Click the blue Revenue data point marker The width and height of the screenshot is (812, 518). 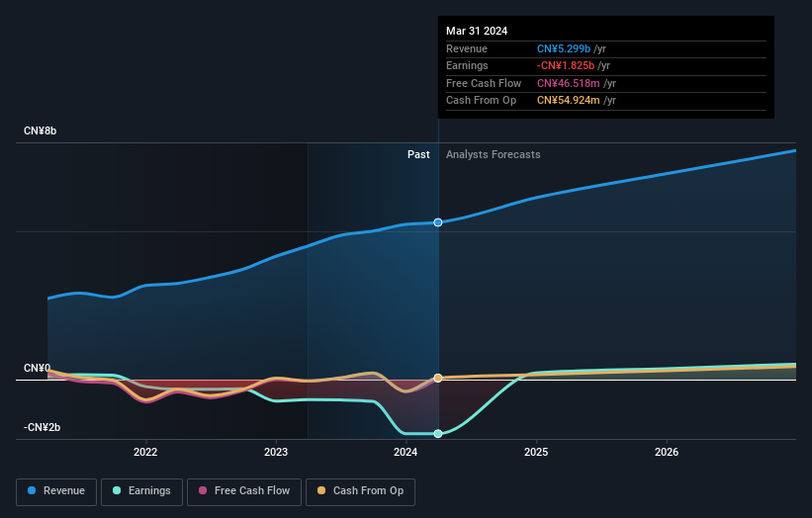tap(438, 222)
